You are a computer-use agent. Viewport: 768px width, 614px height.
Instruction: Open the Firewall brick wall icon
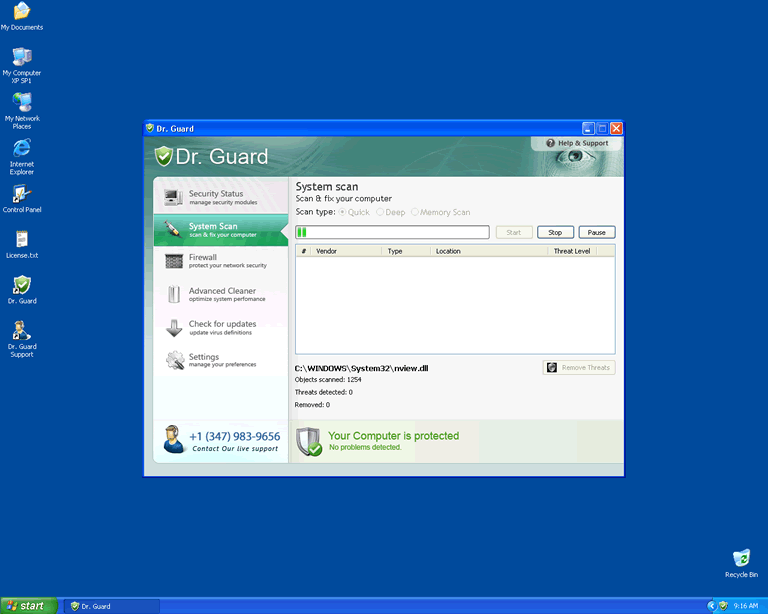(x=173, y=261)
